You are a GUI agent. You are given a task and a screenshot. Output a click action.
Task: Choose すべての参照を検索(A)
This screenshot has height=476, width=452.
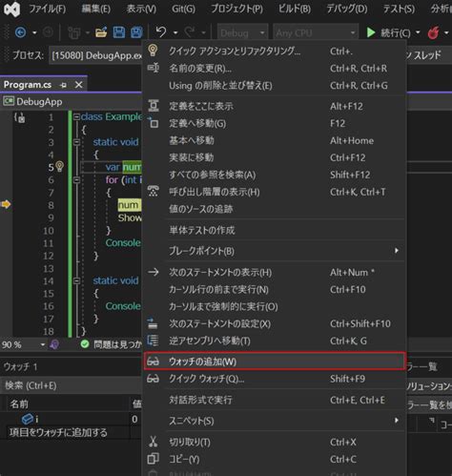[274, 175]
